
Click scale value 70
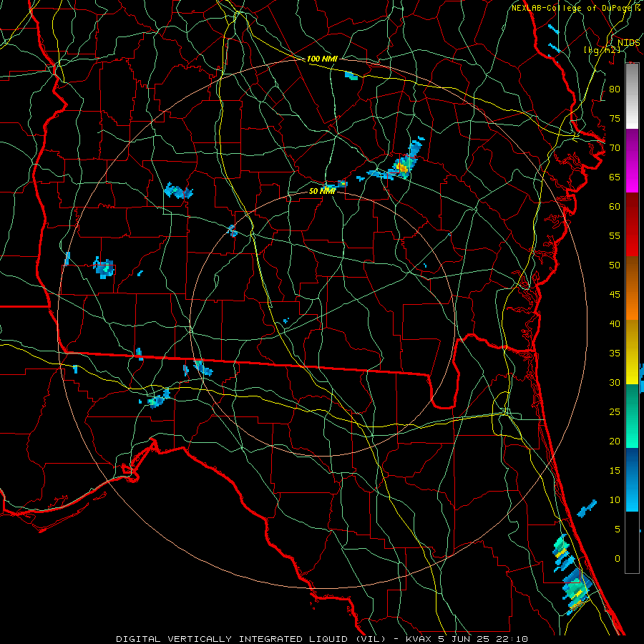(615, 148)
